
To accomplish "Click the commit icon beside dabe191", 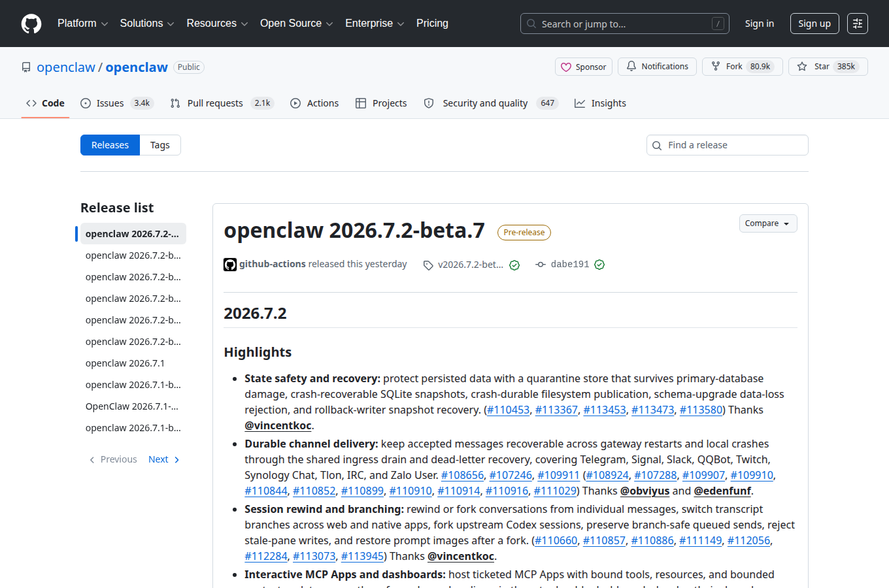I will [541, 265].
